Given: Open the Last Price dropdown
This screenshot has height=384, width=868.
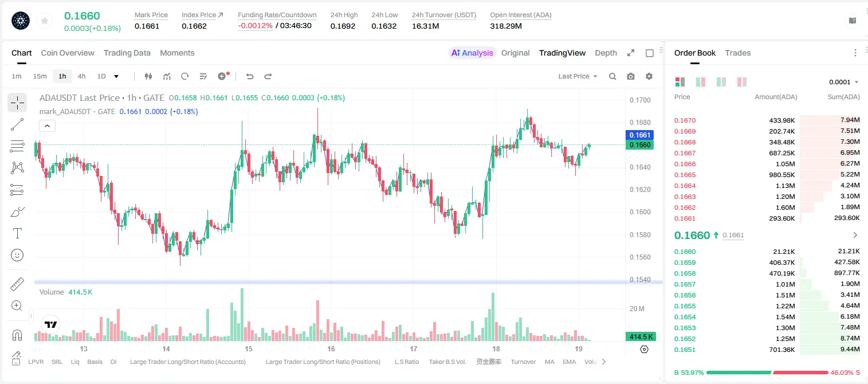Looking at the screenshot, I should pyautogui.click(x=578, y=76).
